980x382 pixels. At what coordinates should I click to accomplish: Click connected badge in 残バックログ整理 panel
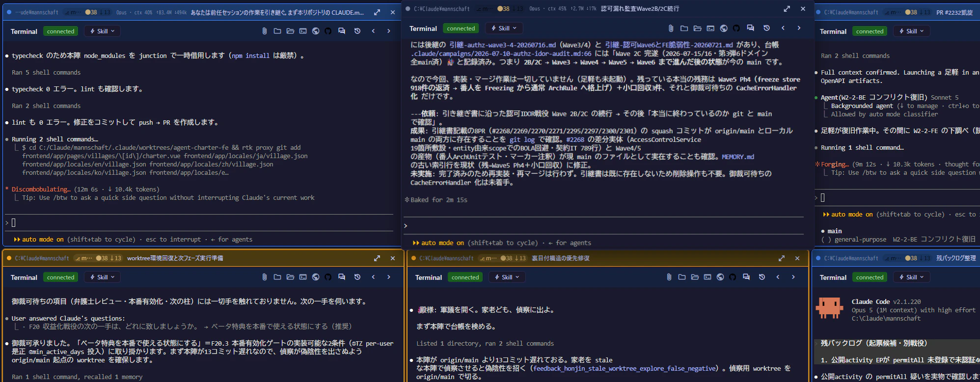(870, 277)
